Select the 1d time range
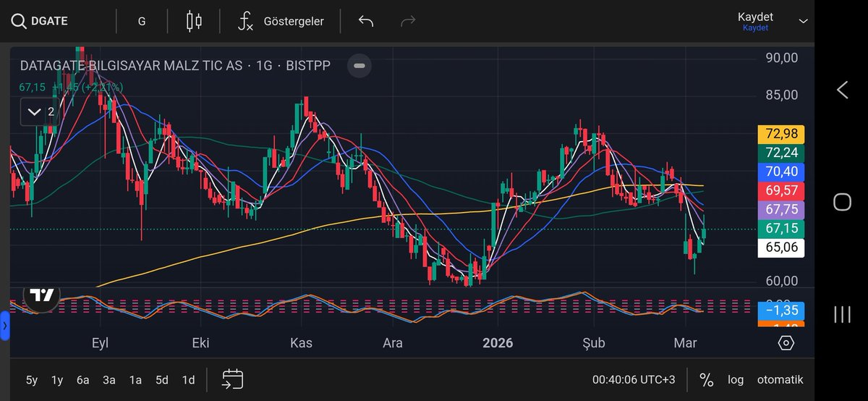This screenshot has width=868, height=401. point(188,380)
